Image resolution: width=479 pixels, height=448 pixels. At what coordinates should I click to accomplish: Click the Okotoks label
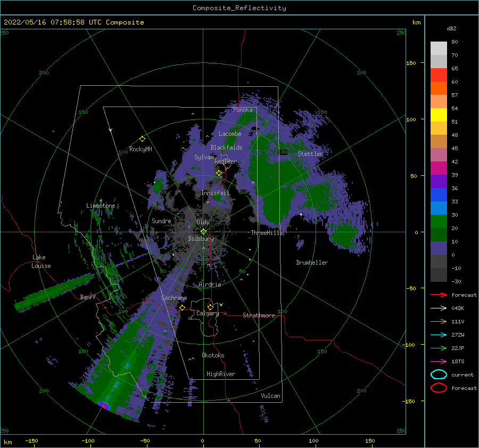(213, 355)
